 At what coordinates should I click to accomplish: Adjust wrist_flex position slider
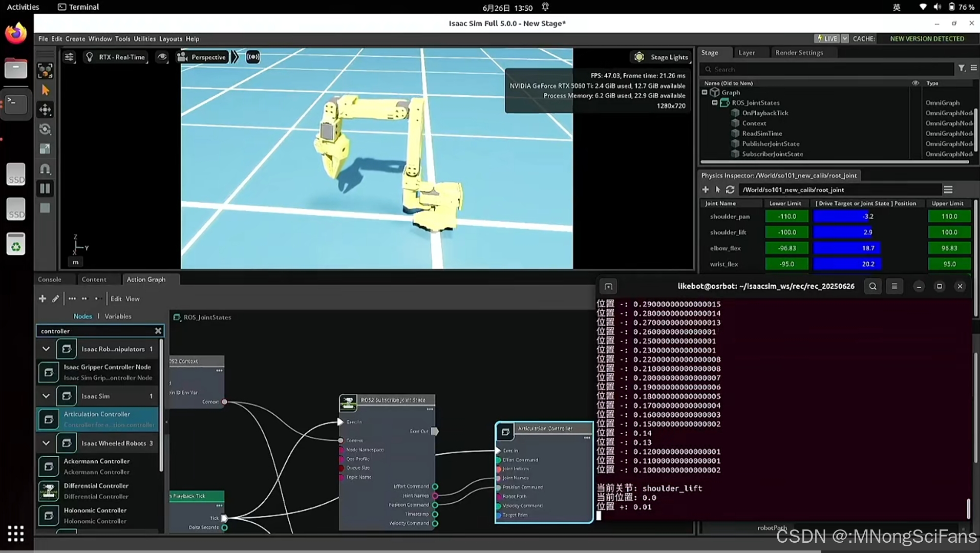(868, 264)
